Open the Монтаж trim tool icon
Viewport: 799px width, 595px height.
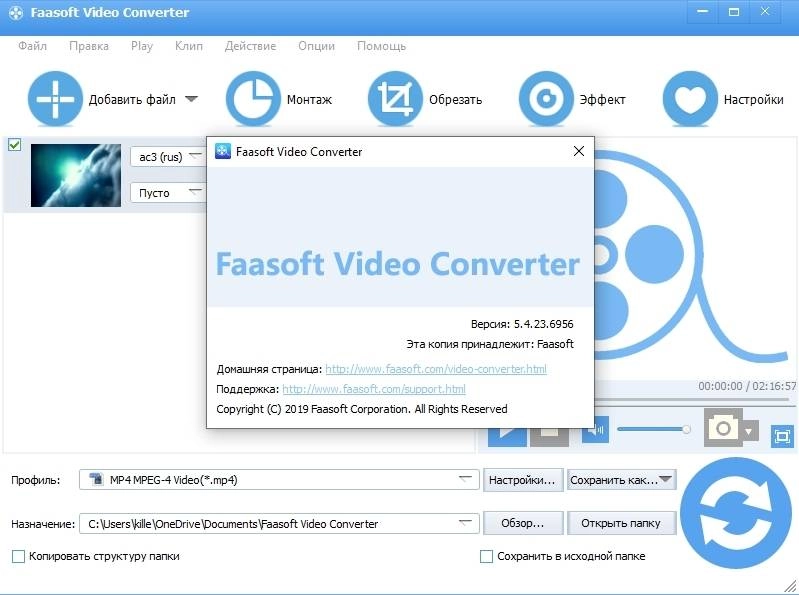point(253,99)
